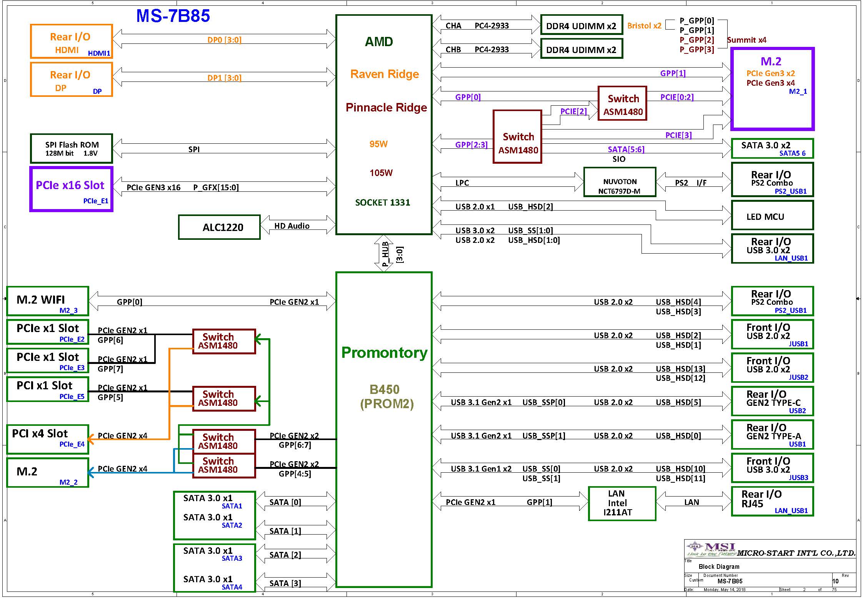
Task: Click the large blue MS-7B85 heading
Action: click(x=173, y=16)
